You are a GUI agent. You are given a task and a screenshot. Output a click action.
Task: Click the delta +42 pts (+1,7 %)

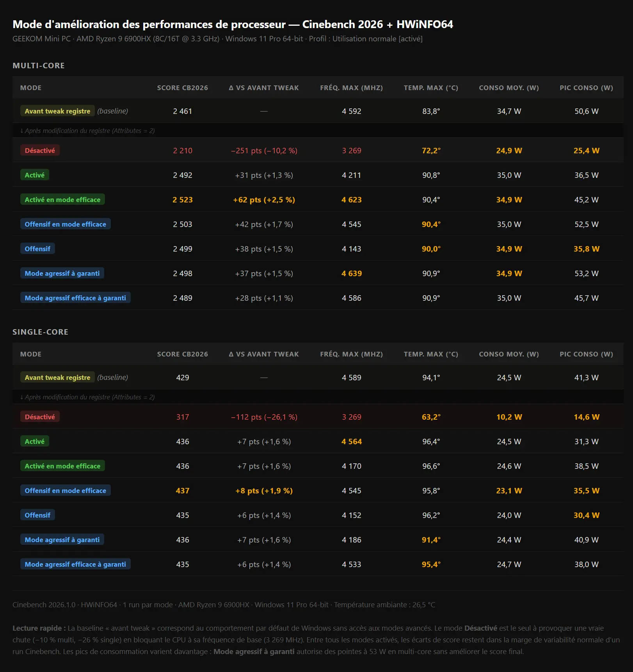pos(264,224)
